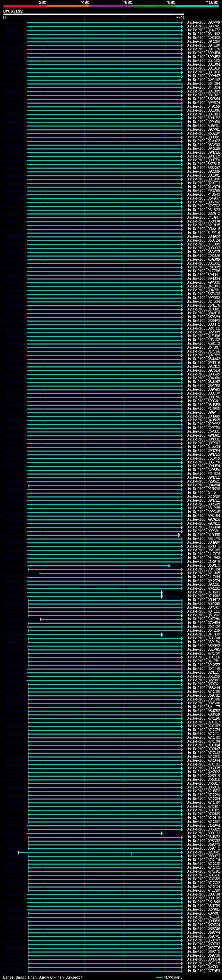Select hit label UniRef100_C7EAE3
The height and width of the screenshot is (980, 222).
(203, 971)
